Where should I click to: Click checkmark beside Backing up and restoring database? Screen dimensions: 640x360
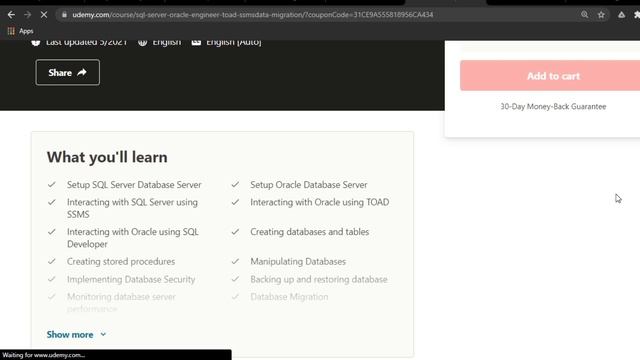[x=235, y=279]
